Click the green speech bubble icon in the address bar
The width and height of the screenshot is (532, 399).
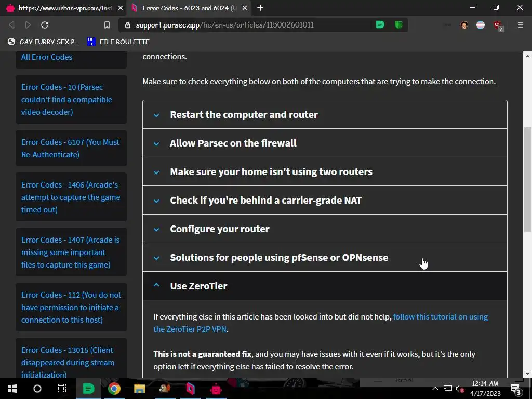pos(380,25)
